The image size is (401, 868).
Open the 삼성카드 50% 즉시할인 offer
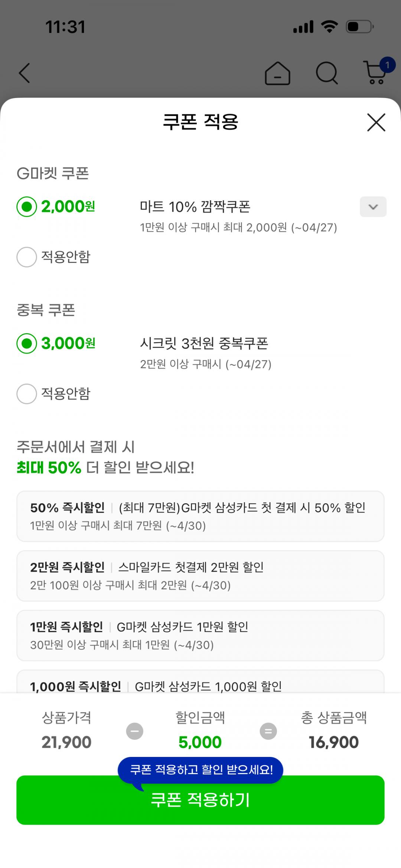[200, 516]
